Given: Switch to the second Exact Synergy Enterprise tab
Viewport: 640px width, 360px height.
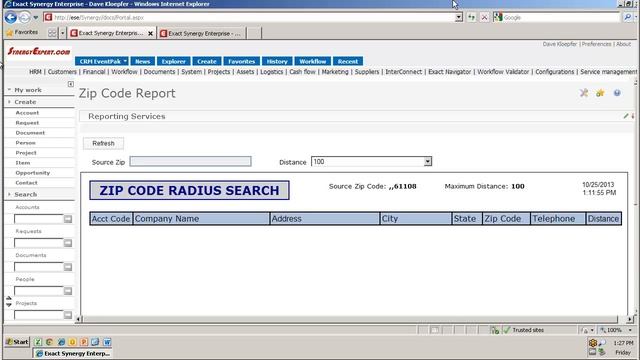Looking at the screenshot, I should [202, 33].
